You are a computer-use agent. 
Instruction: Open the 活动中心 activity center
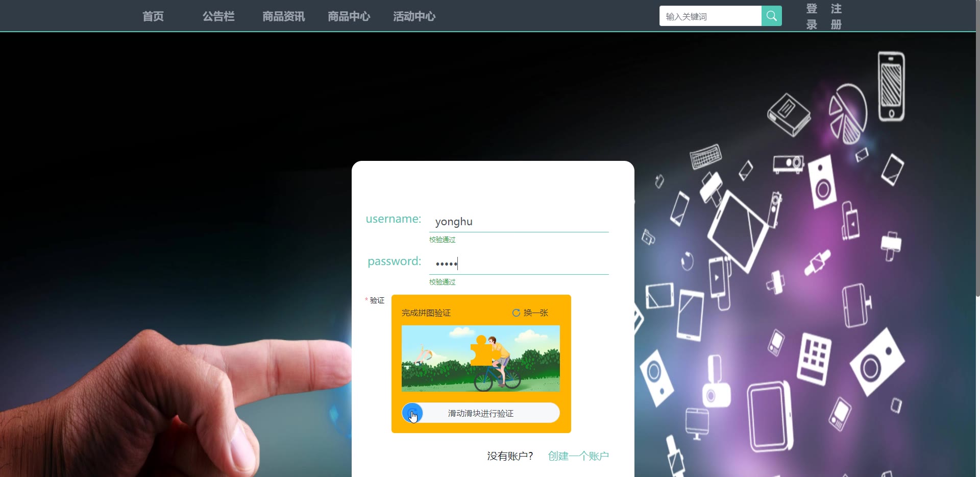[x=414, y=16]
